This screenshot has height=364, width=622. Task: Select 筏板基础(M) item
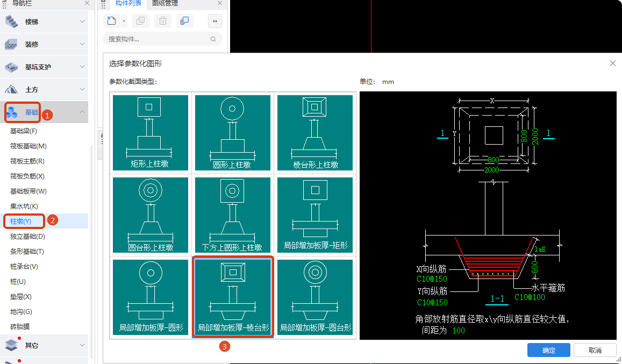coord(28,146)
